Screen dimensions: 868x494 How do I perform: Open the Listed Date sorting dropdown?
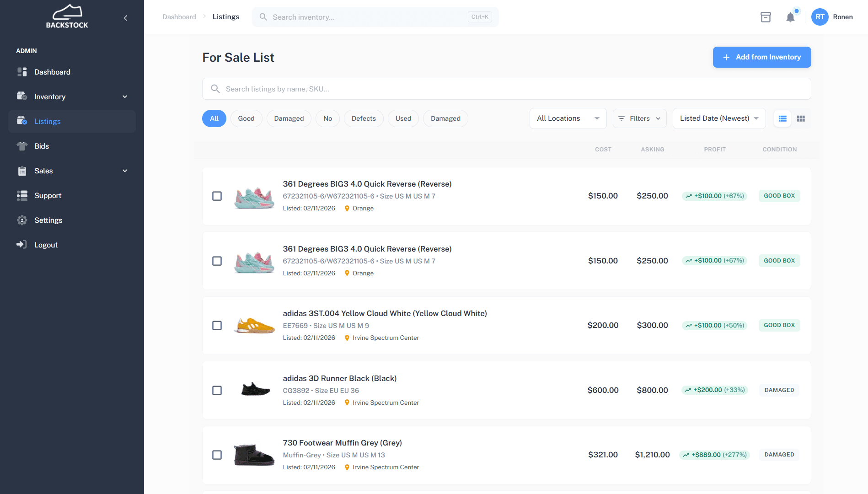[718, 118]
